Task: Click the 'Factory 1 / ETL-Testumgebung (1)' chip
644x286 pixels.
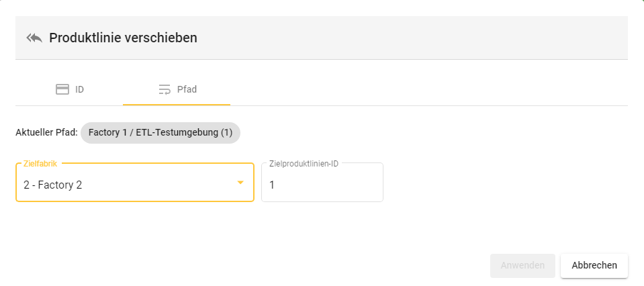Action: pyautogui.click(x=160, y=133)
